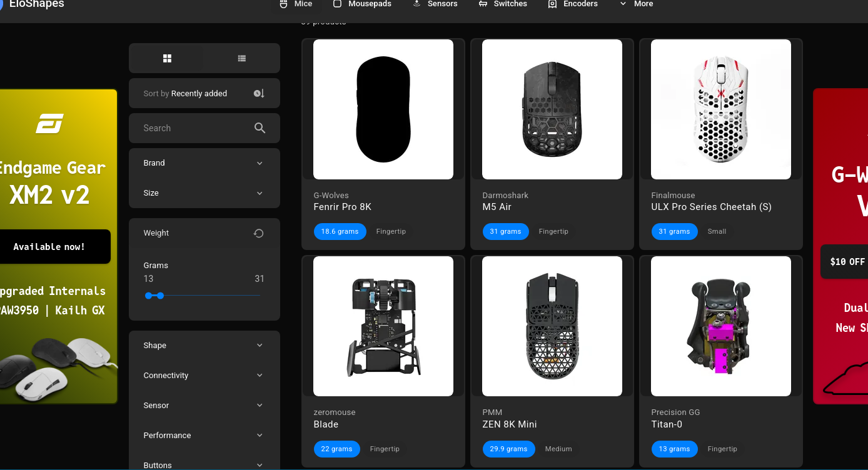
Task: Toggle sort direction icon
Action: click(259, 94)
